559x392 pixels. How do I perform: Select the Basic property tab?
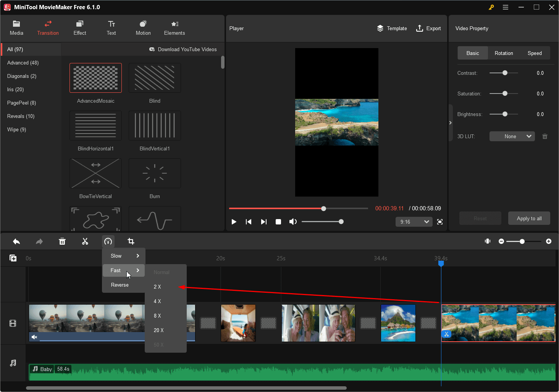coord(473,53)
